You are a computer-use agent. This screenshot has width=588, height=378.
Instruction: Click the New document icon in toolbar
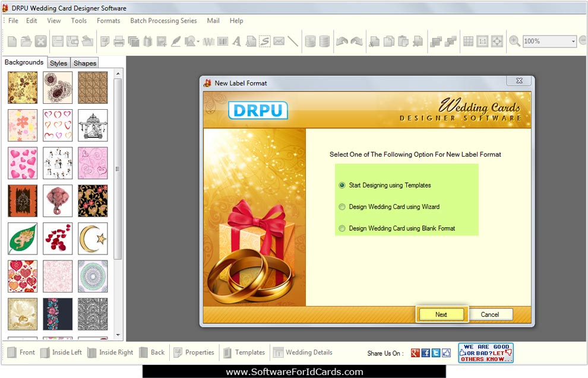[12, 41]
